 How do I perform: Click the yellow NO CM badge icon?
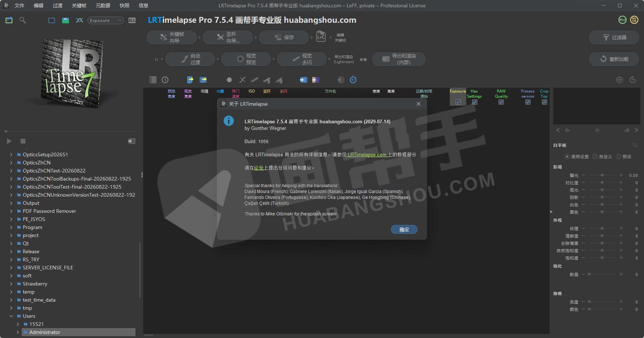(x=634, y=20)
